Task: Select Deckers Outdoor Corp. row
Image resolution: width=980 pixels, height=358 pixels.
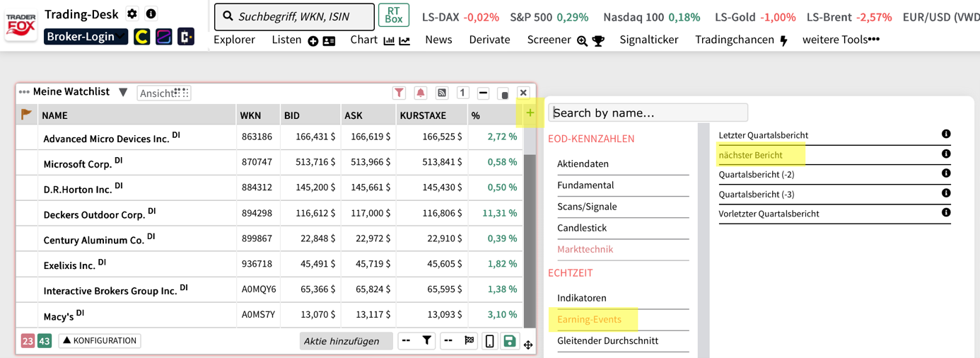Action: pyautogui.click(x=269, y=213)
